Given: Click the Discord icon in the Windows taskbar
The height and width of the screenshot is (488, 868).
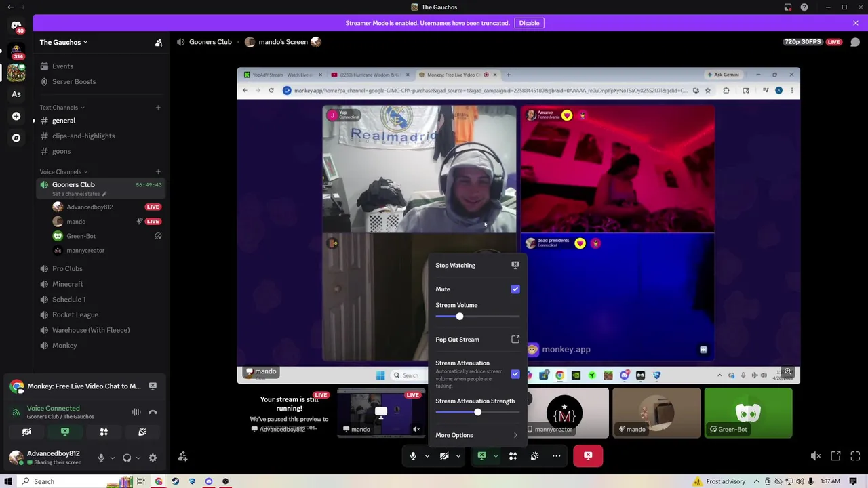Looking at the screenshot, I should tap(209, 481).
